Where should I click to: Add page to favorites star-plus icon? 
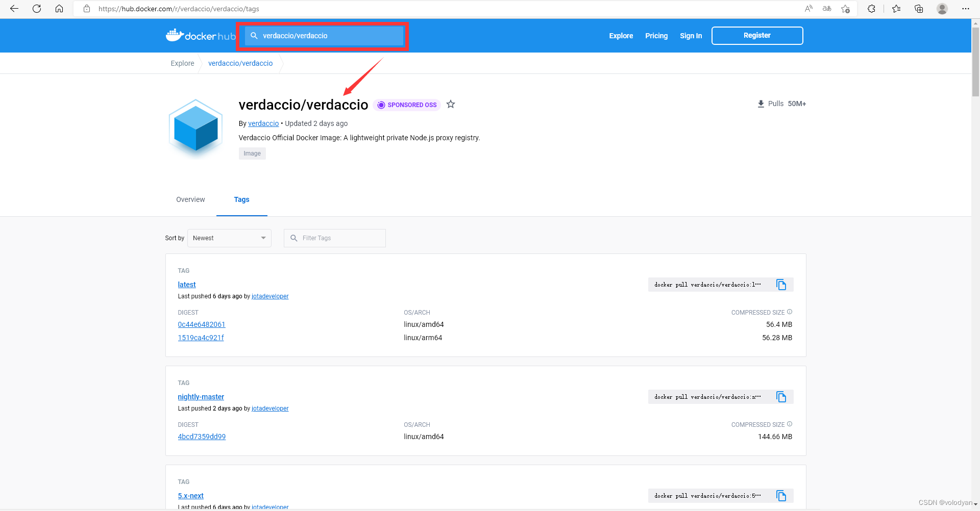[846, 9]
